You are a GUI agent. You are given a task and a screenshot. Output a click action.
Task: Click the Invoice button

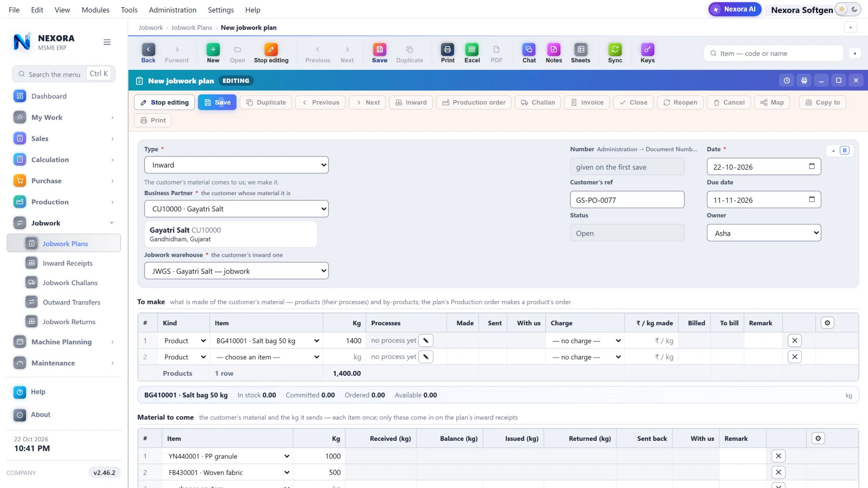click(x=587, y=103)
